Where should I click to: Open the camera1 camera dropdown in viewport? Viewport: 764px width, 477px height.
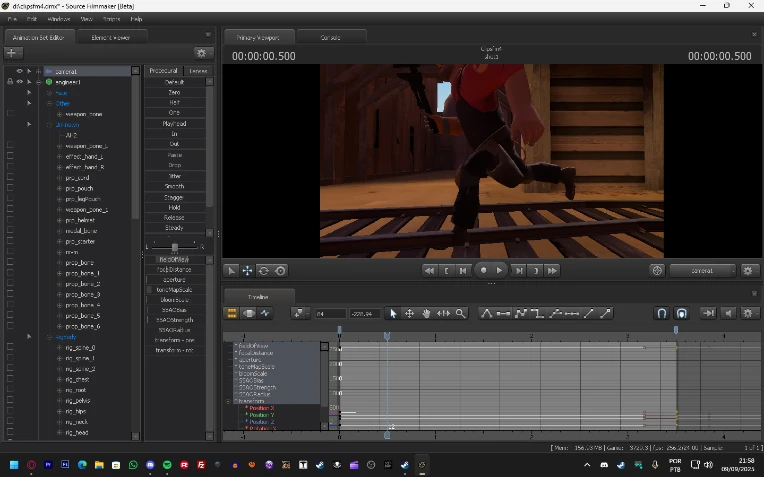tap(702, 270)
